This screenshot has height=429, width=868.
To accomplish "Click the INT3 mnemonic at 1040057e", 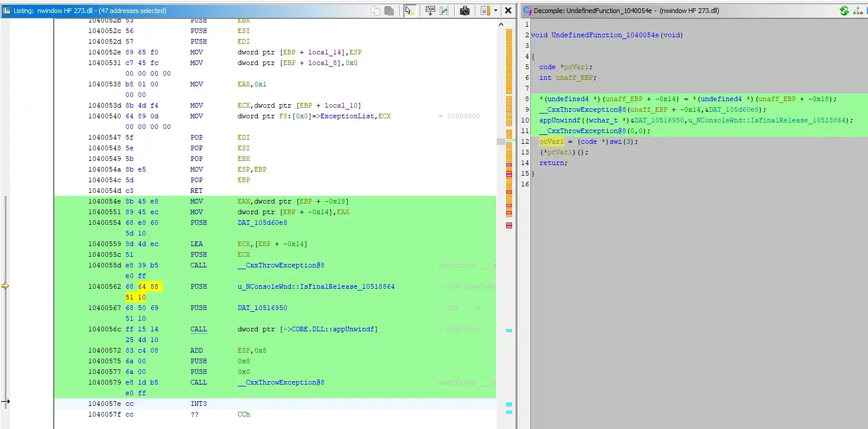I will (198, 404).
